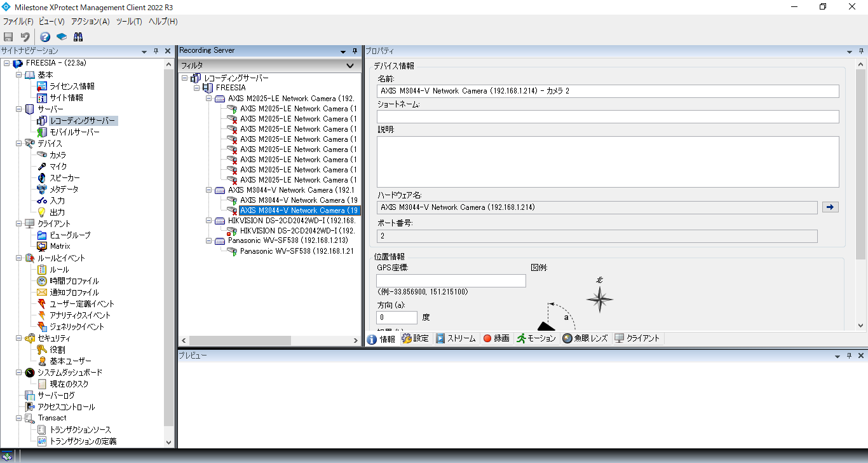
Task: Select 出力 device node
Action: pyautogui.click(x=57, y=212)
